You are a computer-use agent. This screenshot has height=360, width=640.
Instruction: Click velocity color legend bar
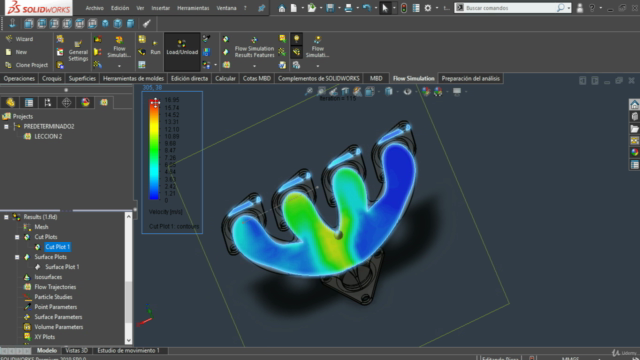coord(154,149)
